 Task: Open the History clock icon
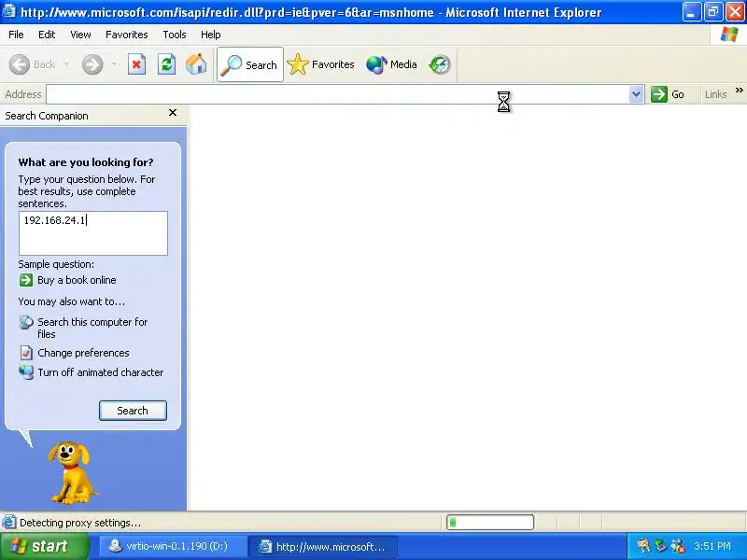439,64
